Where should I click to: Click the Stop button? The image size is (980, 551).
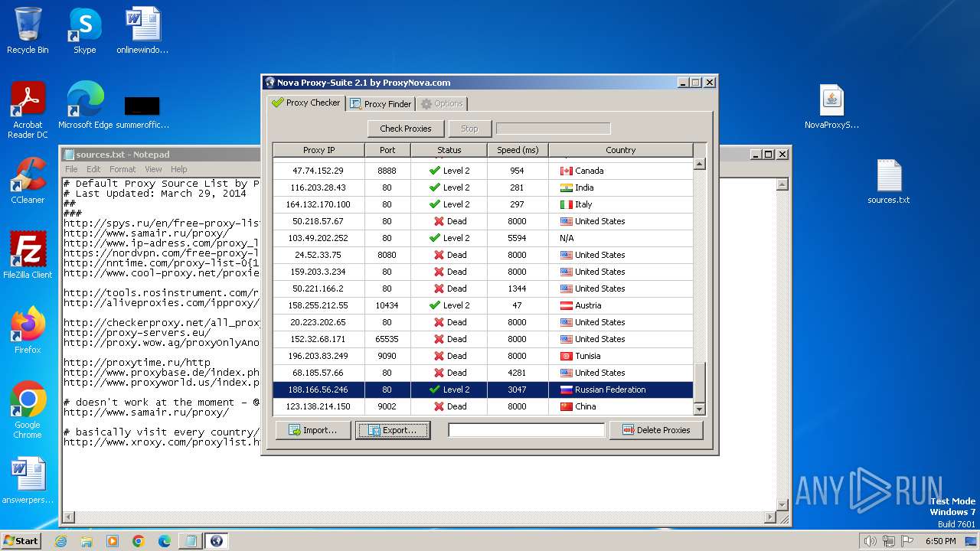click(469, 129)
